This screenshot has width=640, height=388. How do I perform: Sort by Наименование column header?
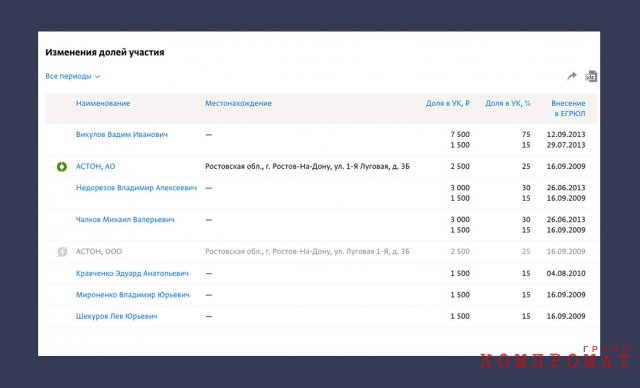click(103, 103)
